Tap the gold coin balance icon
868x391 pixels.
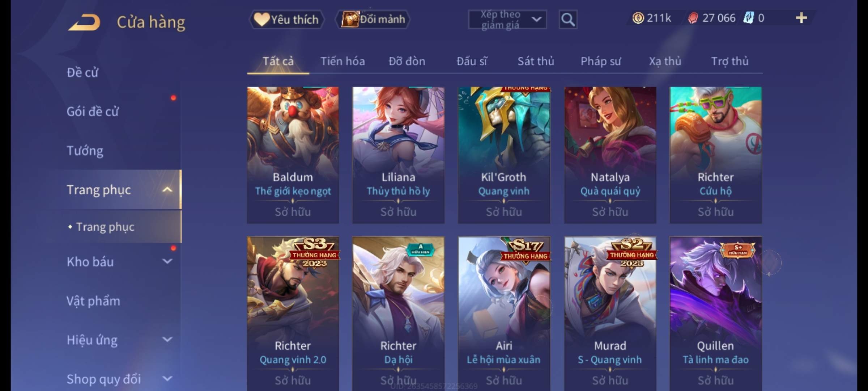(638, 18)
